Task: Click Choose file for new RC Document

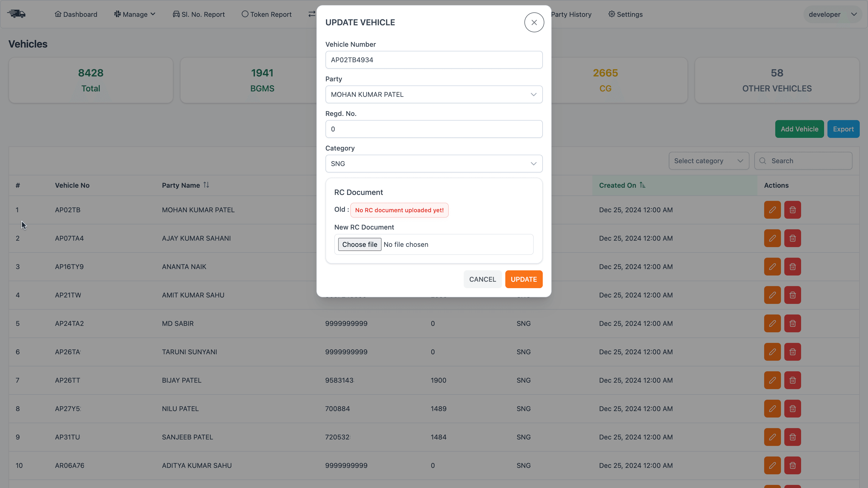Action: (360, 245)
